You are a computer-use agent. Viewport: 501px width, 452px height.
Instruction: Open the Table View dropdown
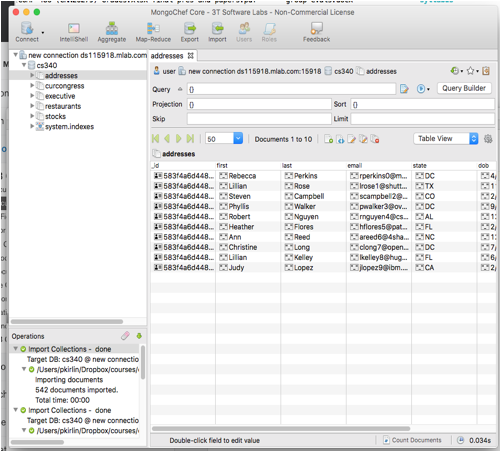point(446,138)
